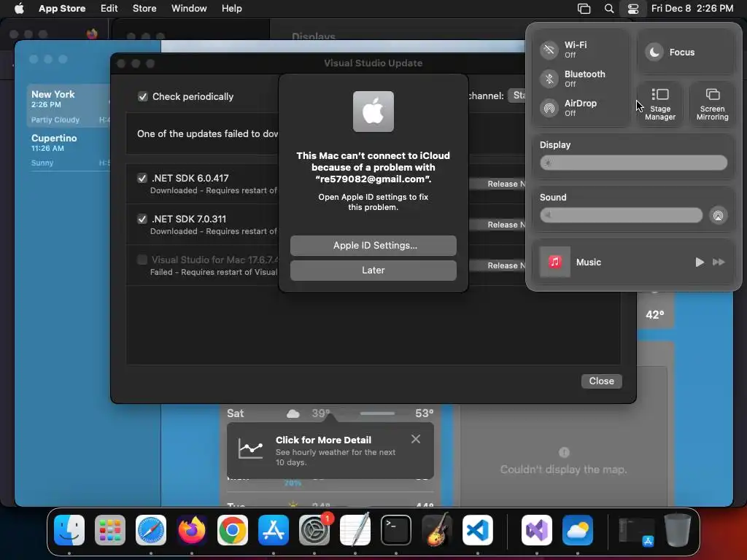
Task: Open Google Chrome from the Dock
Action: [233, 530]
